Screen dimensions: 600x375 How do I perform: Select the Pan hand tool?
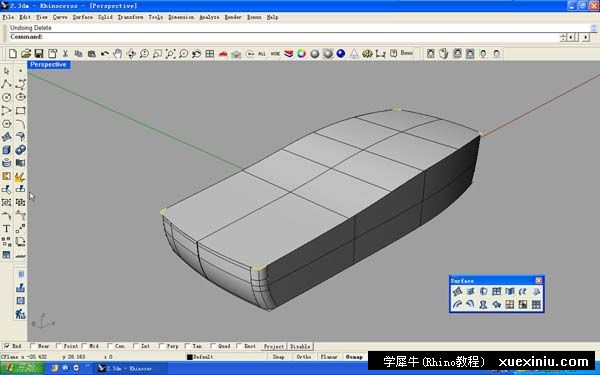117,54
